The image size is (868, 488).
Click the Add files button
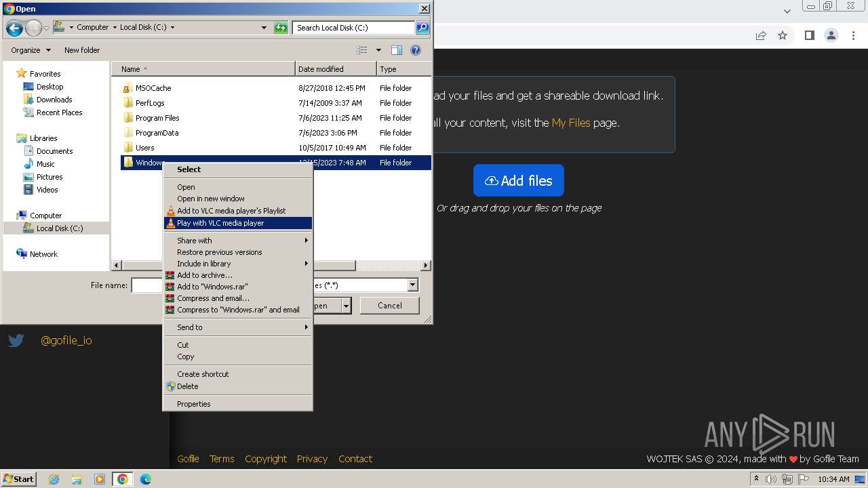pos(519,180)
